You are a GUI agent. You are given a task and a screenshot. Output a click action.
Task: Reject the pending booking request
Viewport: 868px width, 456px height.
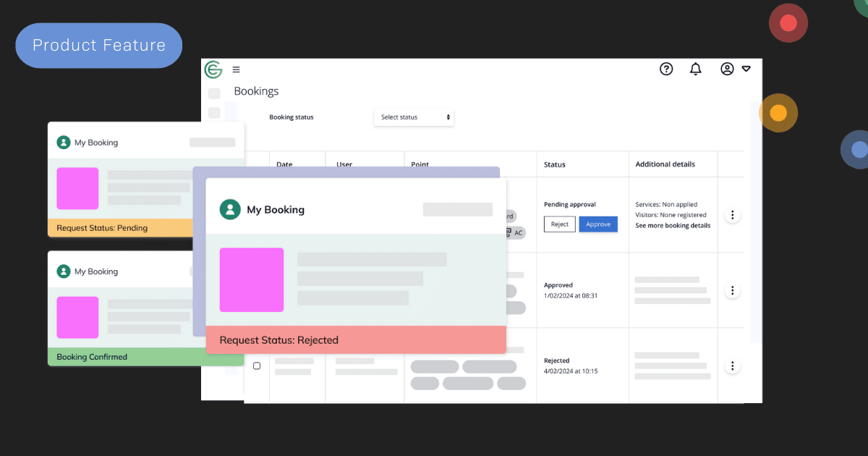(x=559, y=224)
